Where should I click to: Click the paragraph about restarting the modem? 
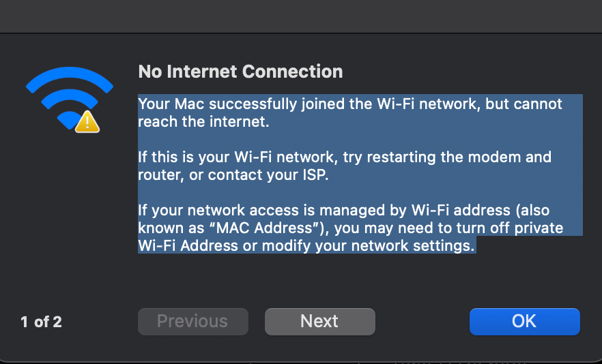tap(344, 166)
